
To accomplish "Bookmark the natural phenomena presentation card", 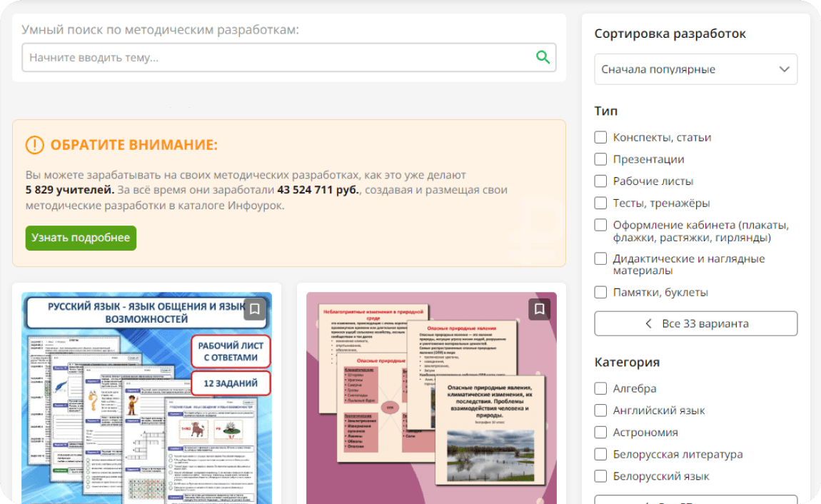I will [x=540, y=309].
